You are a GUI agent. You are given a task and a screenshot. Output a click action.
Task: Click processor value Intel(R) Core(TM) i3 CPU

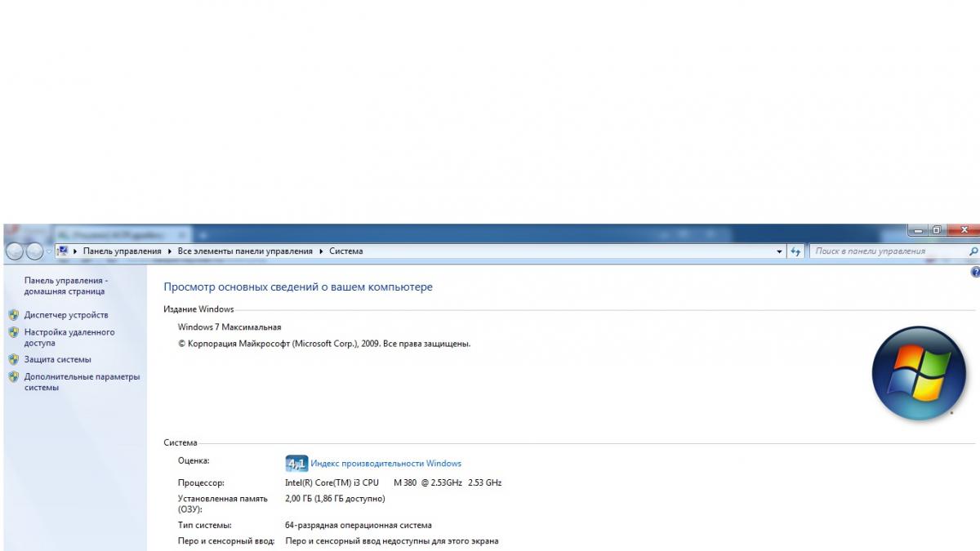393,482
